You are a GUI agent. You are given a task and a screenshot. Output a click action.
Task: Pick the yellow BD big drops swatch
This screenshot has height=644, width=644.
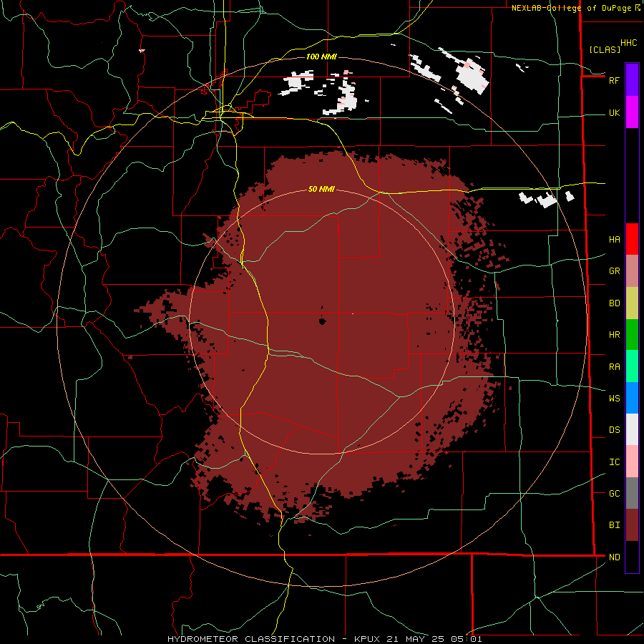[x=632, y=303]
